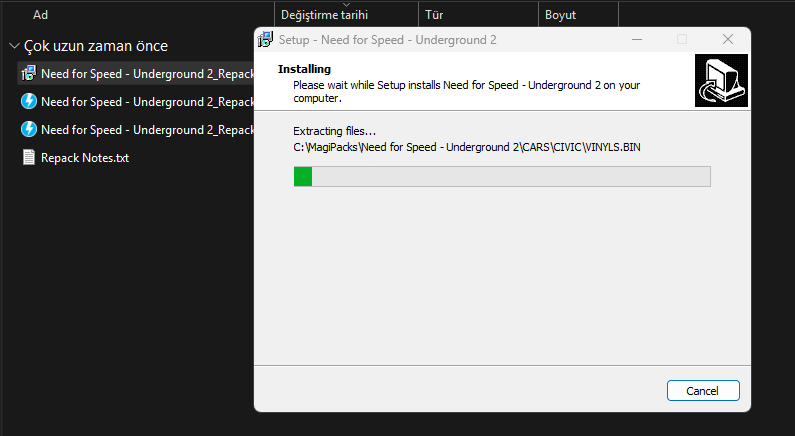This screenshot has width=795, height=436.
Task: Collapse the 'Çok uzun zaman önce' group
Action: (14, 46)
